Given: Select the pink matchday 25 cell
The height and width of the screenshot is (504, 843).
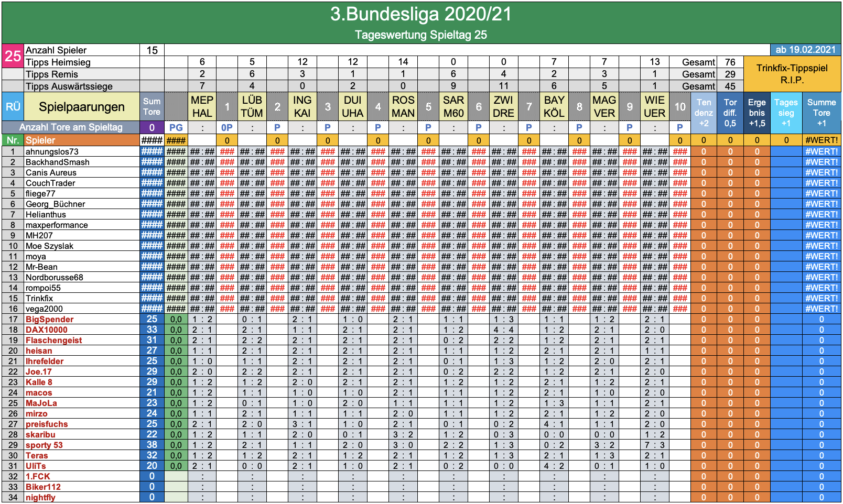Looking at the screenshot, I should tap(13, 56).
